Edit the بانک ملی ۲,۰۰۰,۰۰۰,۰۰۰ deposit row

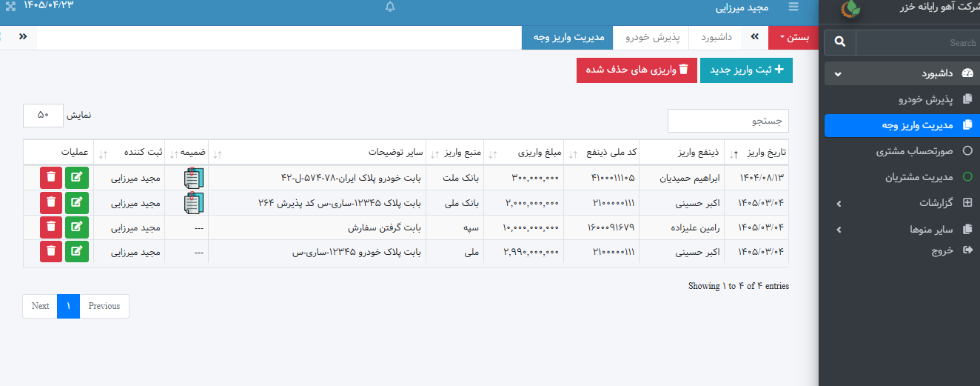pyautogui.click(x=77, y=202)
